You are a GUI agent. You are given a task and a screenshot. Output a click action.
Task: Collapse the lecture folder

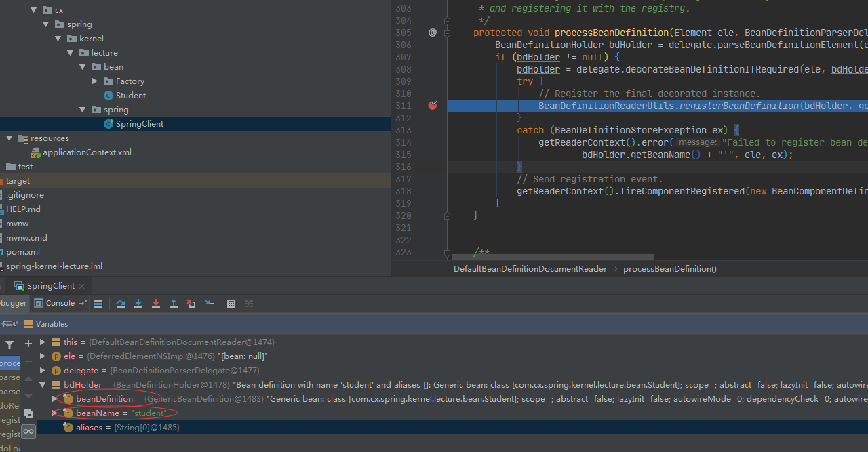pyautogui.click(x=71, y=53)
